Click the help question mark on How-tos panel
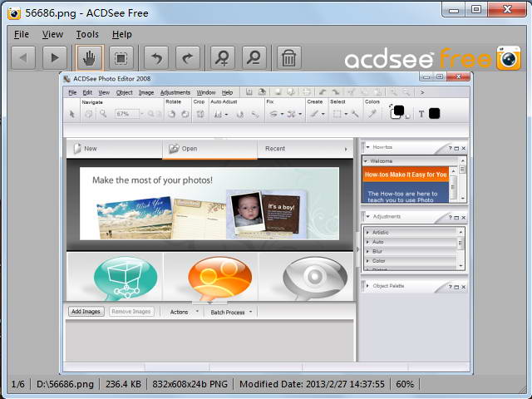Viewport: 532px width, 399px height. pos(451,148)
